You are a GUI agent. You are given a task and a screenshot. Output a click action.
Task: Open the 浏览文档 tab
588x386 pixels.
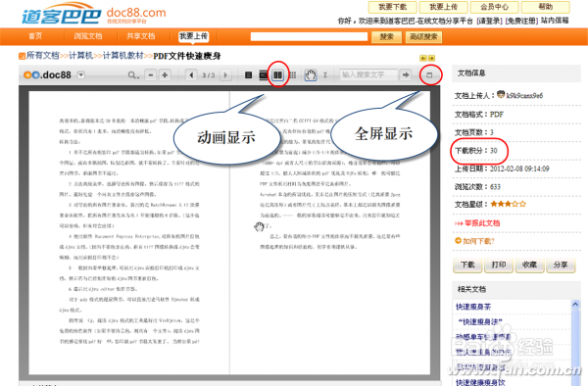(x=88, y=36)
